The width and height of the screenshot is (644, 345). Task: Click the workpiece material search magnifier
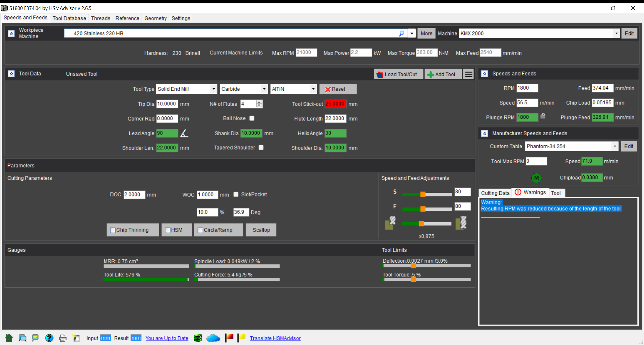coord(402,33)
